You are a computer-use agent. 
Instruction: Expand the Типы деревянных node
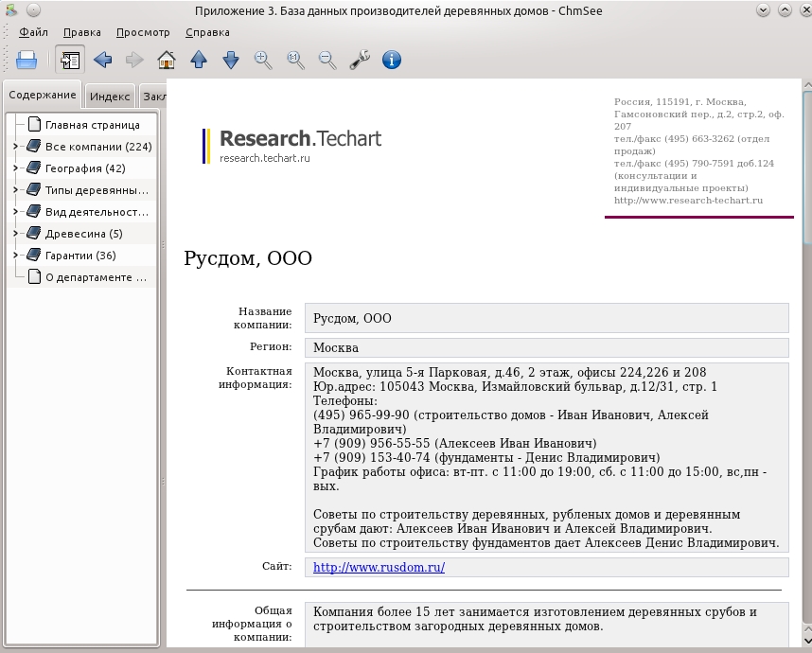[x=15, y=190]
